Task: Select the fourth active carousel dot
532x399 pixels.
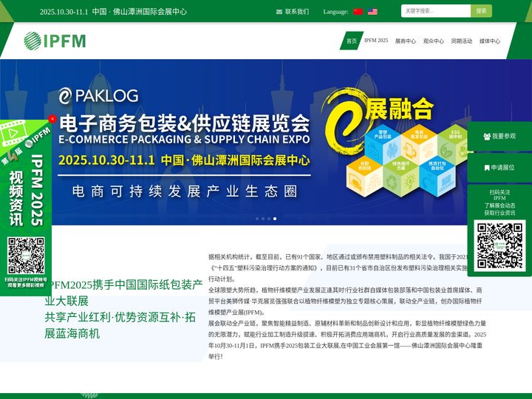Action: click(x=274, y=219)
